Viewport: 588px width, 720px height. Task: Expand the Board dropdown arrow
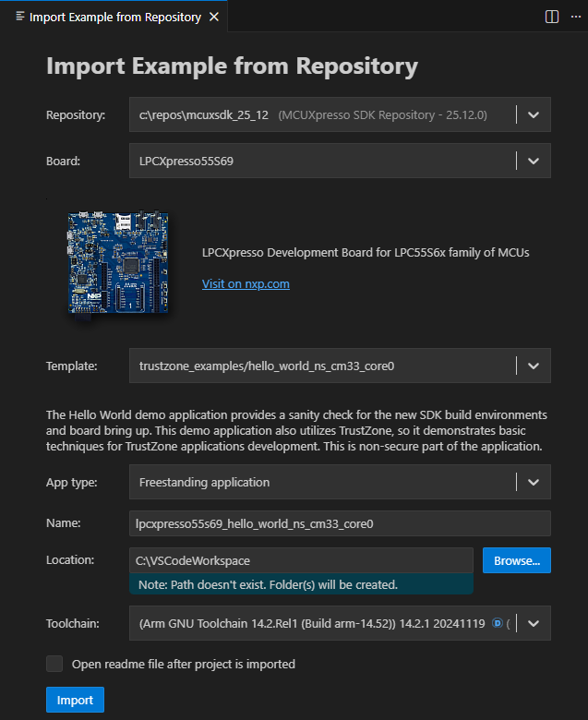pyautogui.click(x=534, y=161)
